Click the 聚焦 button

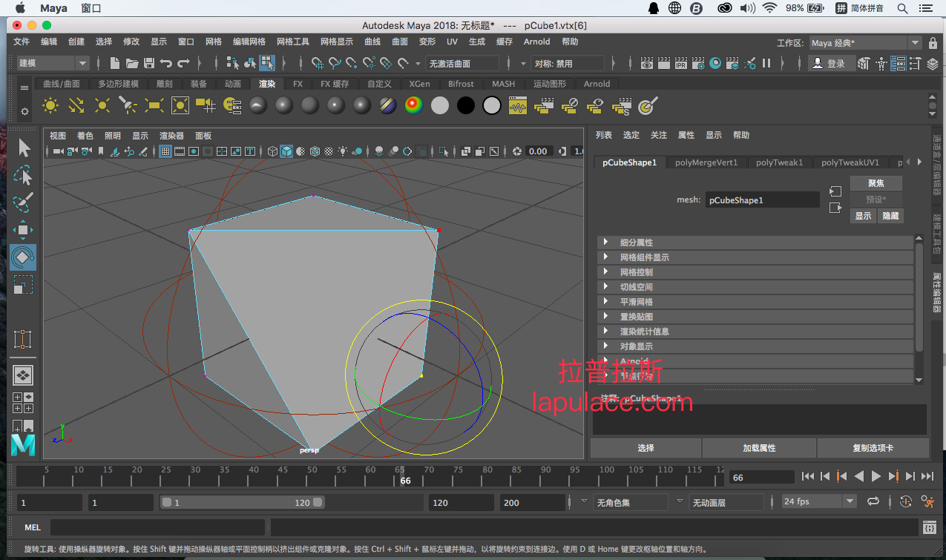pyautogui.click(x=876, y=183)
